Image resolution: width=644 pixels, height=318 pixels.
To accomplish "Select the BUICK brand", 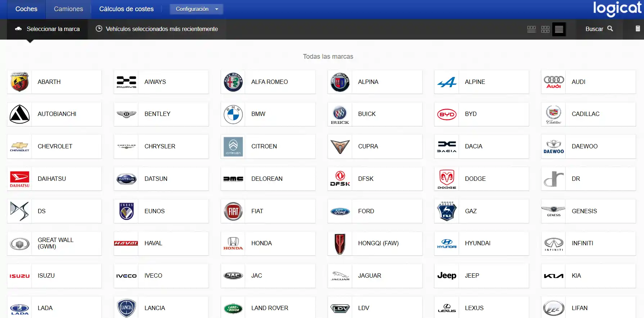I will [375, 114].
